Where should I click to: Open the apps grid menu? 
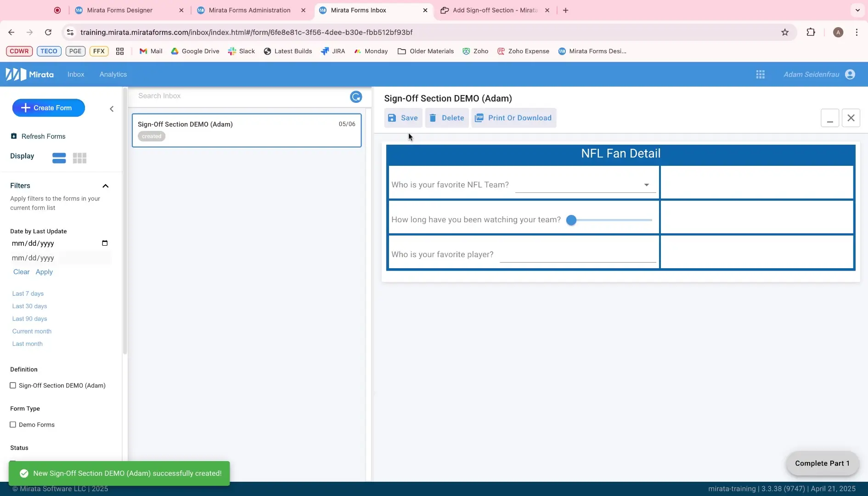761,74
